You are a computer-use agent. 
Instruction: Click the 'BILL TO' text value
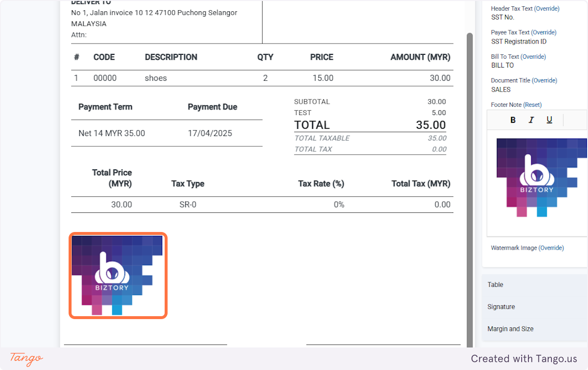(503, 65)
